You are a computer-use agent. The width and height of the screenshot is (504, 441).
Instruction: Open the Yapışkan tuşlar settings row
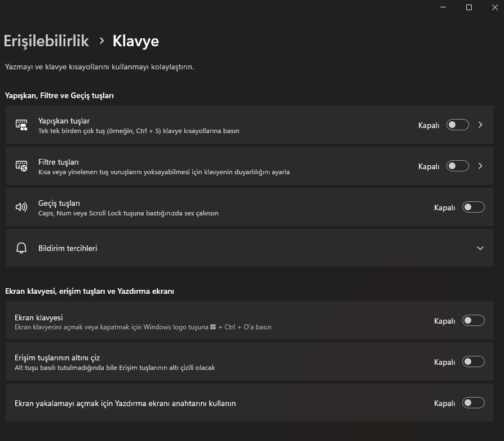point(226,125)
